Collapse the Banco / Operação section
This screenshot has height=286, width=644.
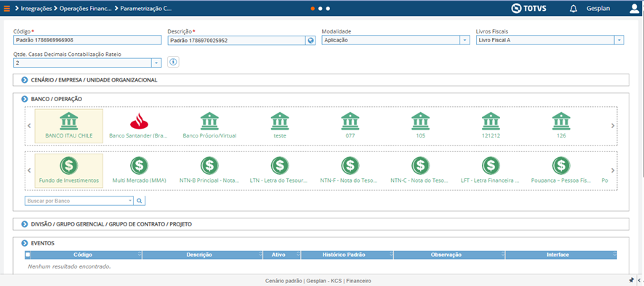point(25,99)
